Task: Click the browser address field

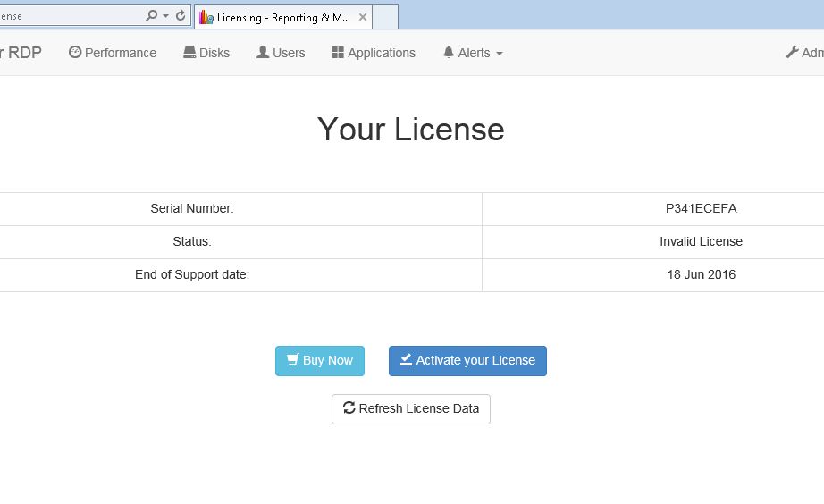Action: click(x=71, y=16)
